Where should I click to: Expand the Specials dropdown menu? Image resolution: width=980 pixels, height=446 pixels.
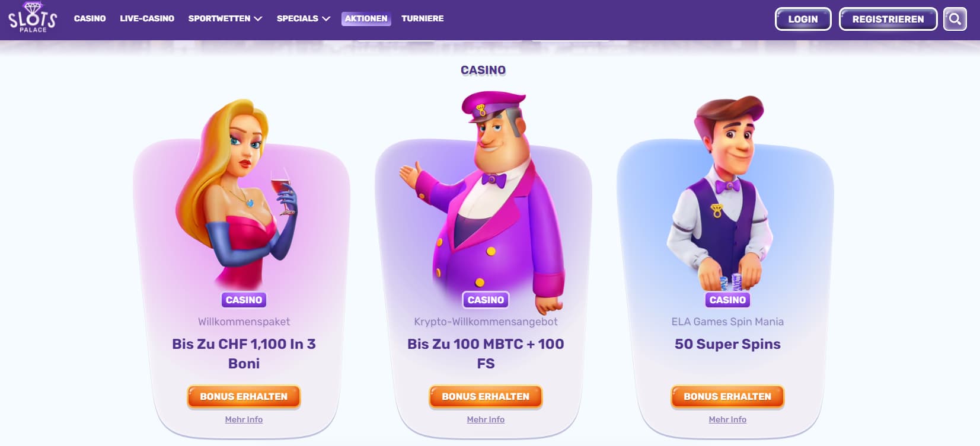[303, 18]
